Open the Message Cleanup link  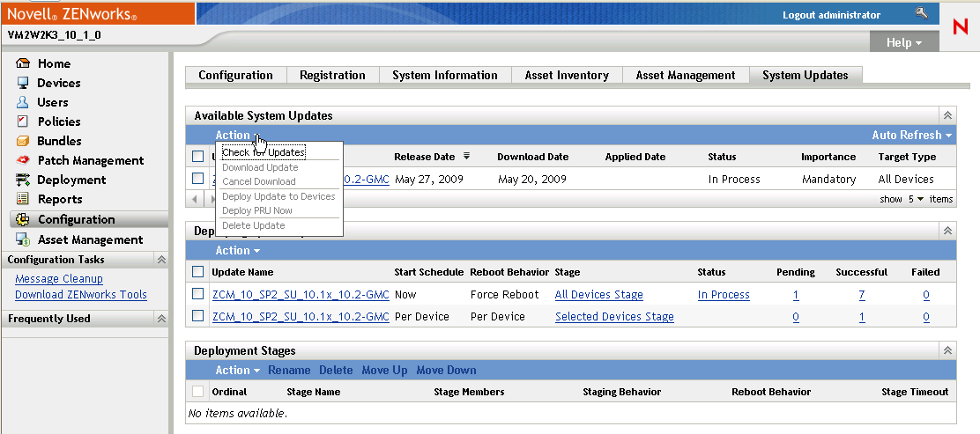click(x=59, y=279)
